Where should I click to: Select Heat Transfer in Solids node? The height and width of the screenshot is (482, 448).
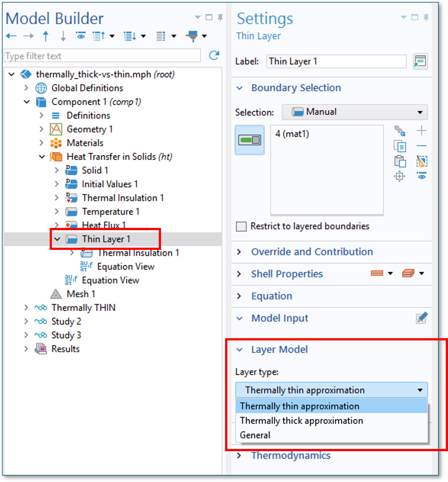119,157
